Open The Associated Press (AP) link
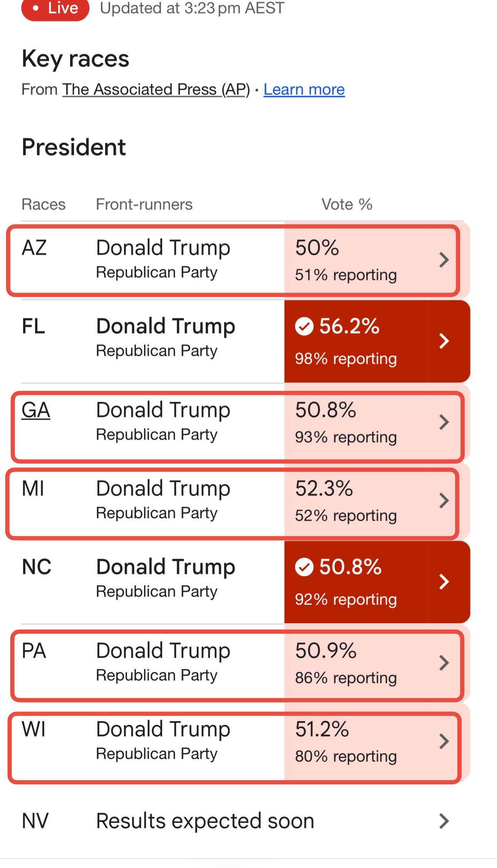 pos(156,89)
